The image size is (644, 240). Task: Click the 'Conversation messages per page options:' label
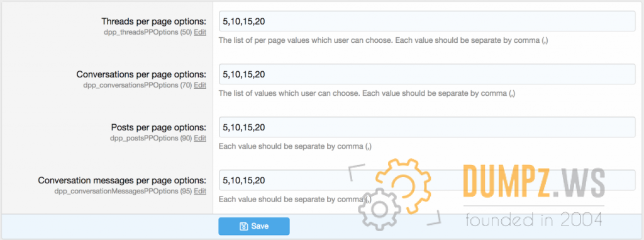122,180
